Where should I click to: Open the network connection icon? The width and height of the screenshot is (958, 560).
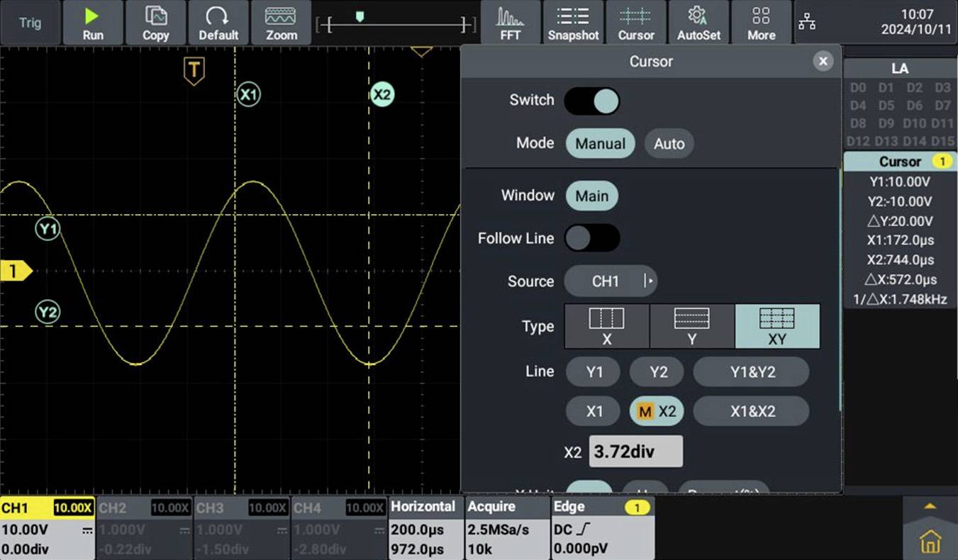click(x=807, y=22)
